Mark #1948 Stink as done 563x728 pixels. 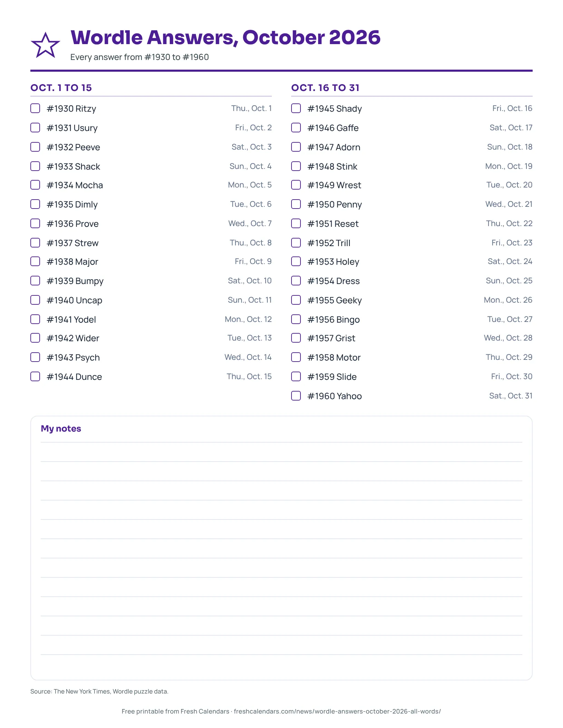296,166
